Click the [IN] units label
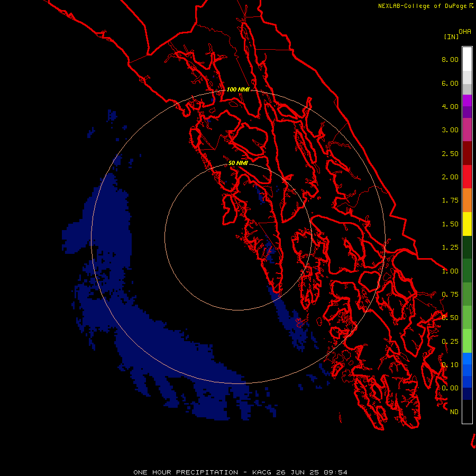 (x=451, y=36)
